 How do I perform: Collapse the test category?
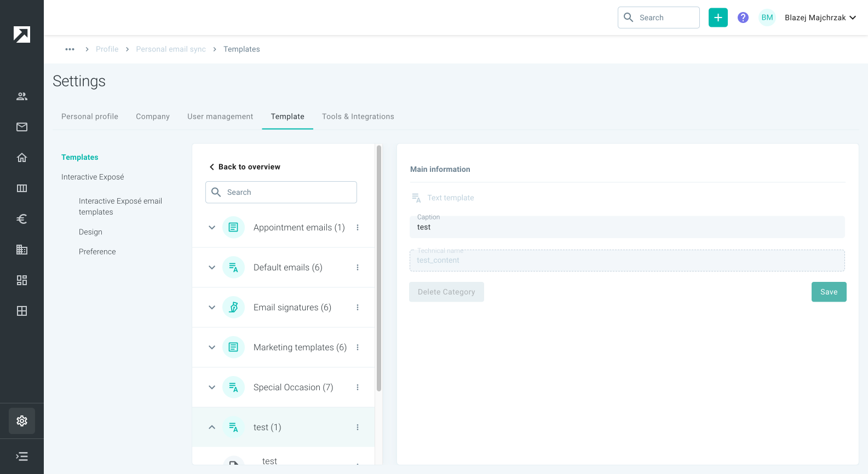pos(212,427)
